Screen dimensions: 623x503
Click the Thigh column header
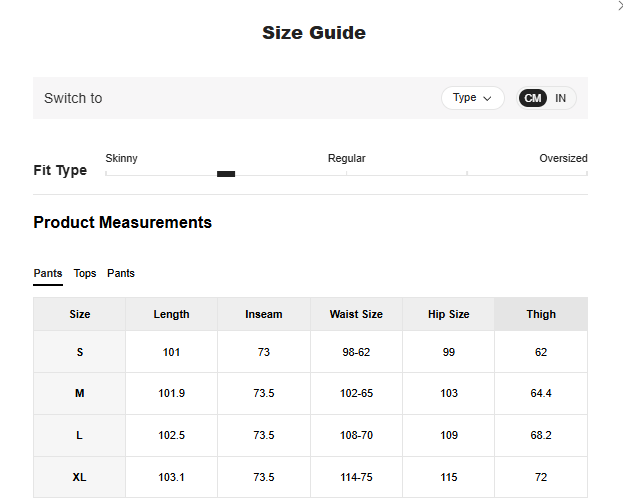(541, 314)
